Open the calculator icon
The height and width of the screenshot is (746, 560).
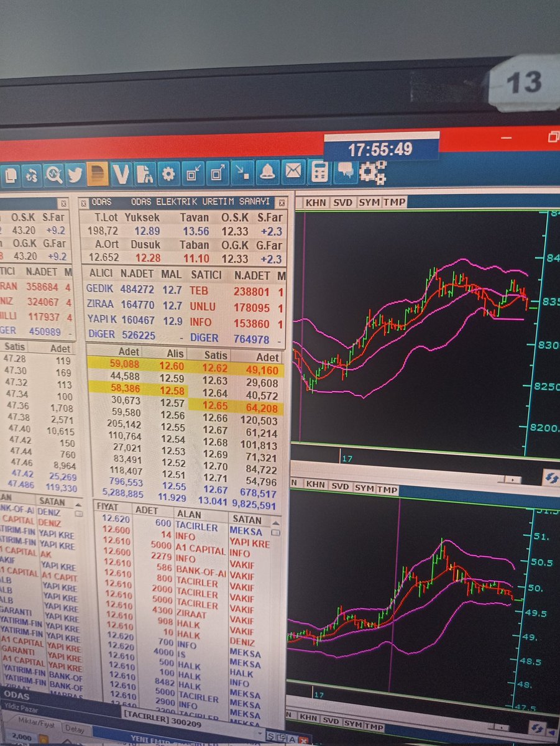tap(319, 172)
